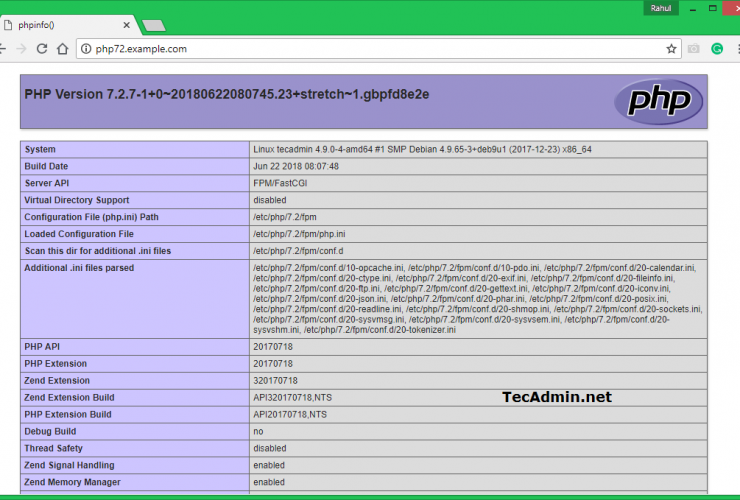Open the browser home page
The width and height of the screenshot is (740, 500).
62,48
